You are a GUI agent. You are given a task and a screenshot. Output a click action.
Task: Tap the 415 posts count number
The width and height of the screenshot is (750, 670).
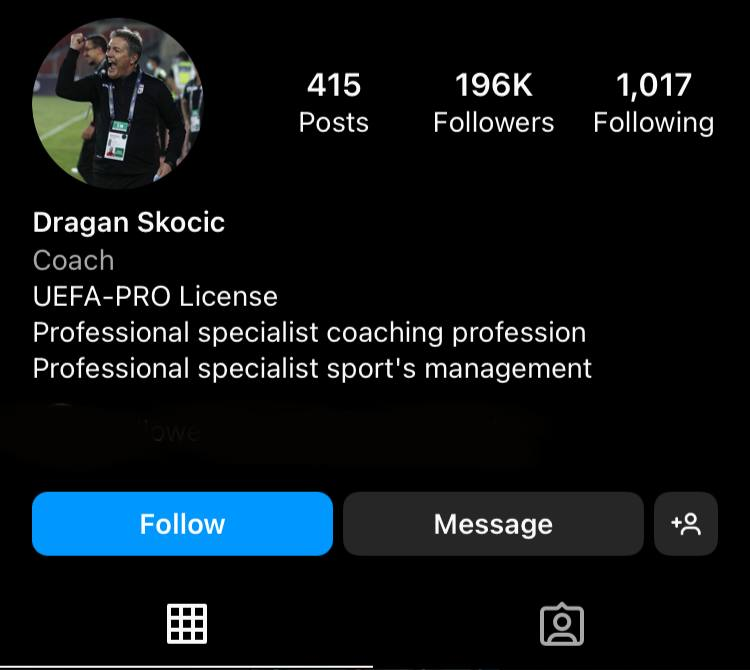(334, 85)
